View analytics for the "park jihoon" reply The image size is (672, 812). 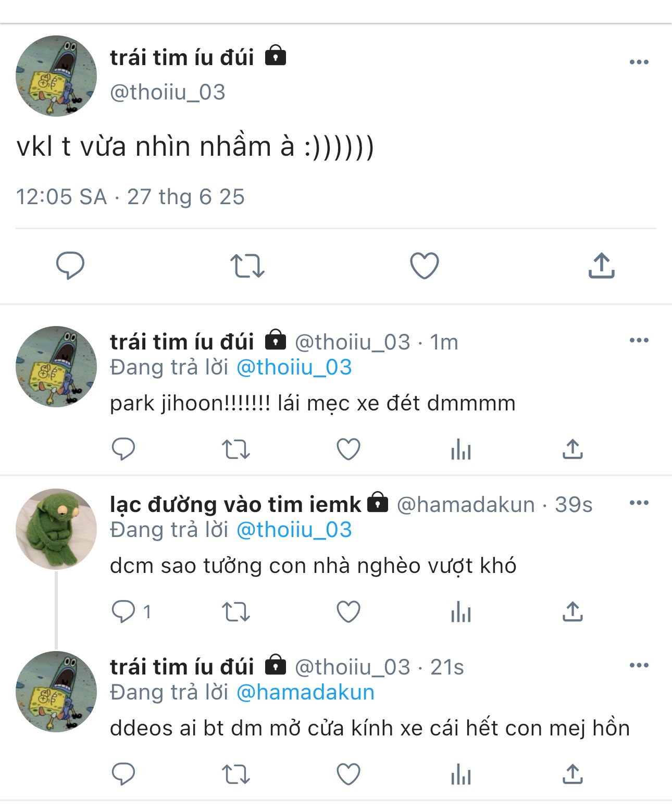pos(461,449)
